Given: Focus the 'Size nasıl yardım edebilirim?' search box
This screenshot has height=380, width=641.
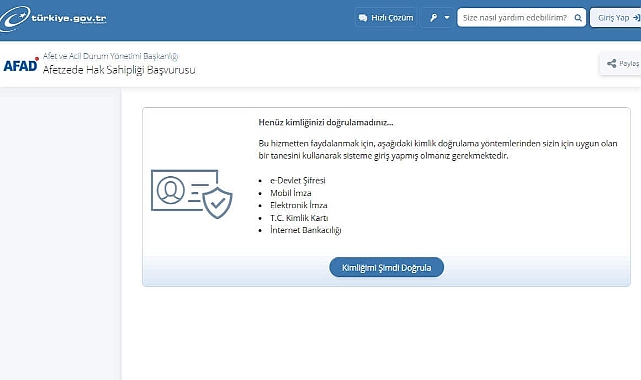Looking at the screenshot, I should click(x=521, y=18).
